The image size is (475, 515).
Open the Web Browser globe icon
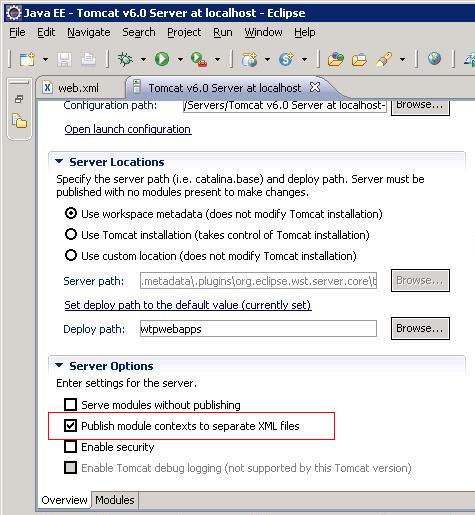434,59
